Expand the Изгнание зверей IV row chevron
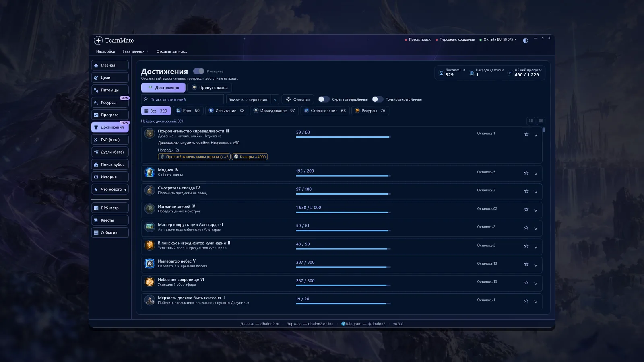644x362 pixels. 536,210
